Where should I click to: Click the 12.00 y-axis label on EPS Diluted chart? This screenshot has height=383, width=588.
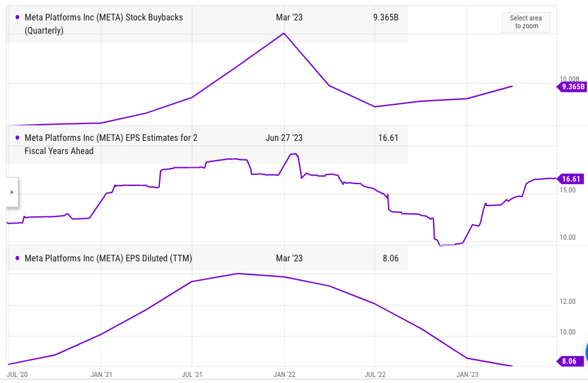568,301
